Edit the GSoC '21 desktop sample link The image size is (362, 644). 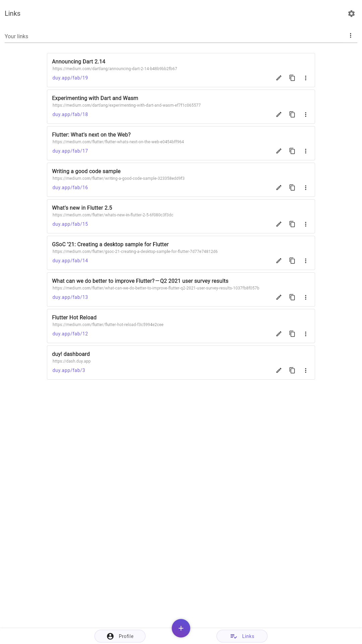[279, 261]
